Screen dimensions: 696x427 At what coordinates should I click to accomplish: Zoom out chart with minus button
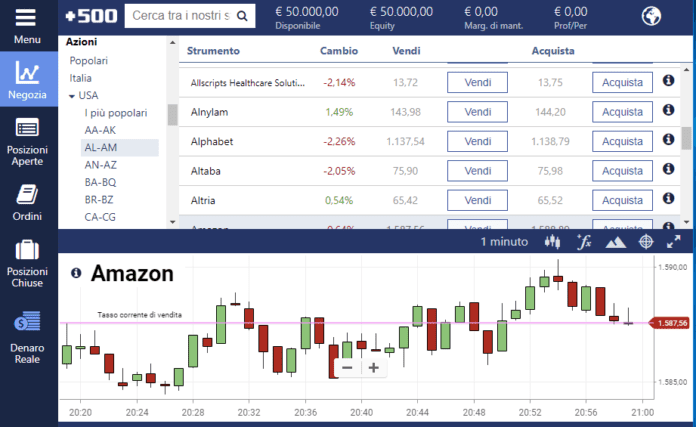347,368
